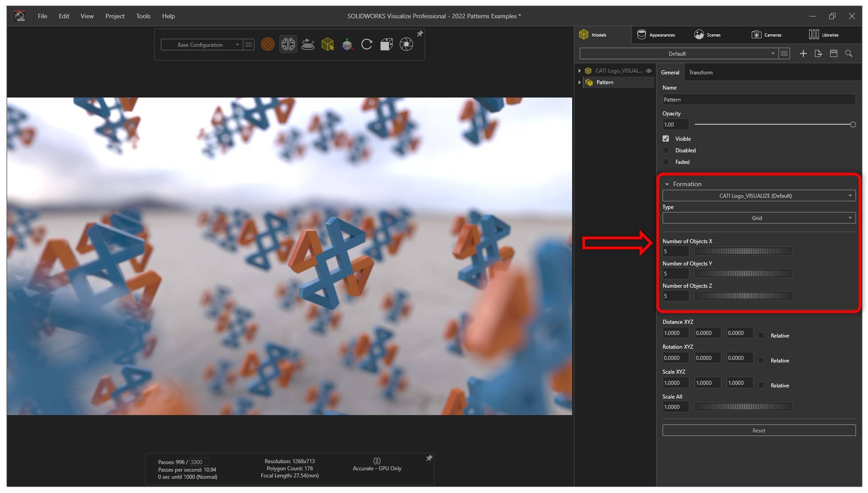This screenshot has width=868, height=493.
Task: Switch to the Transform tab
Action: tap(701, 72)
